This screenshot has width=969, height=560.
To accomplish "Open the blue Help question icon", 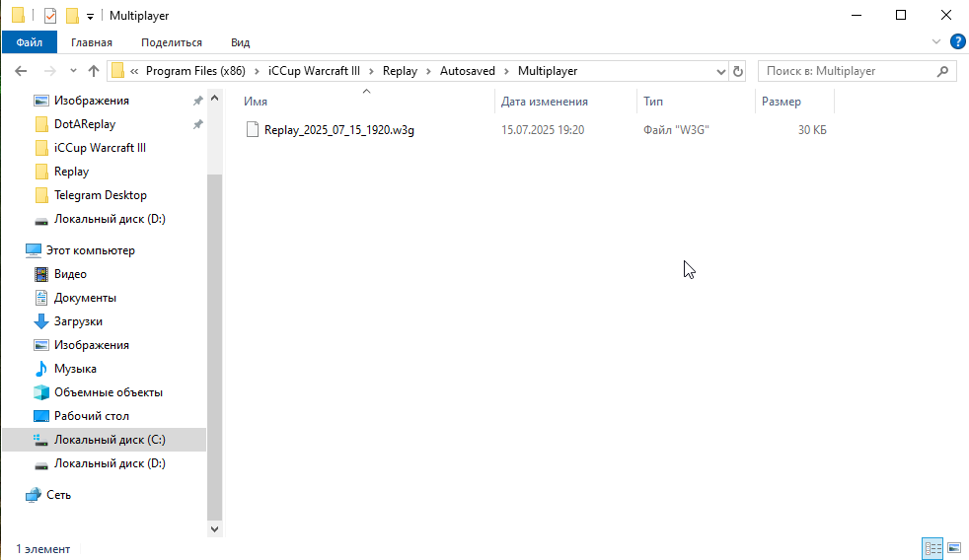I will tap(957, 42).
